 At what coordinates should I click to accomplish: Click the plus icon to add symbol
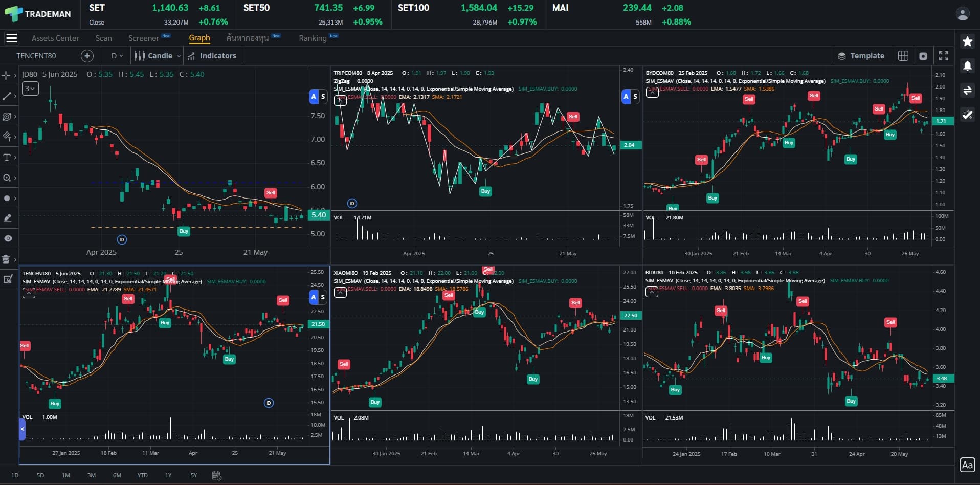click(87, 56)
